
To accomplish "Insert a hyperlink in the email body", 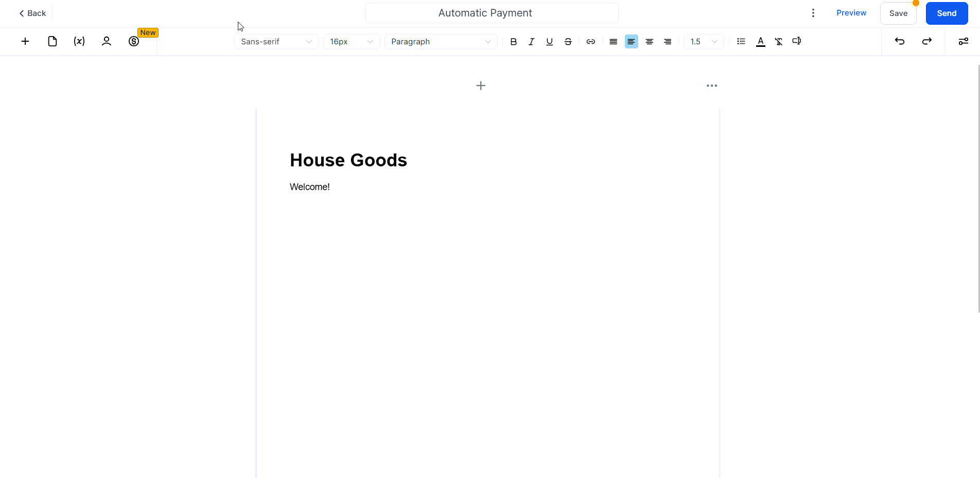I will (590, 41).
